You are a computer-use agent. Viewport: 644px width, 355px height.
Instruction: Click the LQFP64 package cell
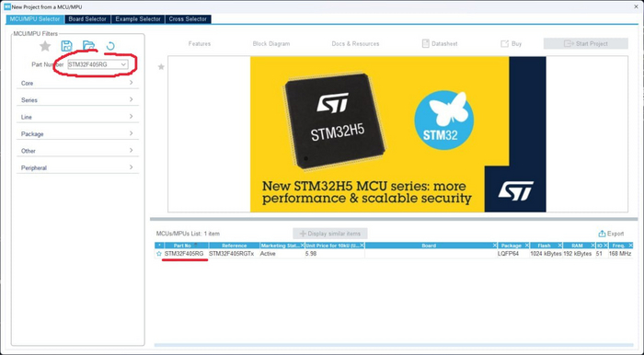pyautogui.click(x=508, y=254)
